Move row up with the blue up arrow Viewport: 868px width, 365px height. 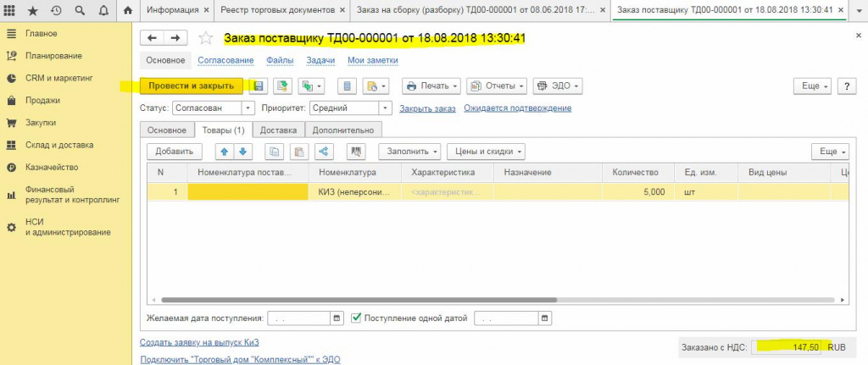pos(225,152)
